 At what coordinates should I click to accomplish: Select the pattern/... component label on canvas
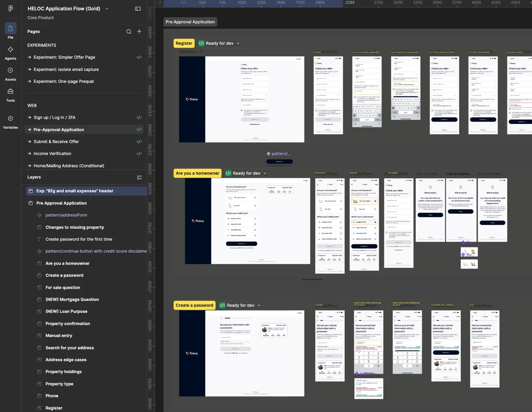pos(279,154)
